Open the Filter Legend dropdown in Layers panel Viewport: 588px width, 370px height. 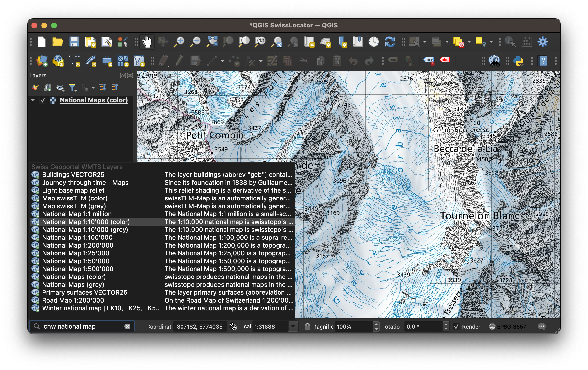click(73, 88)
